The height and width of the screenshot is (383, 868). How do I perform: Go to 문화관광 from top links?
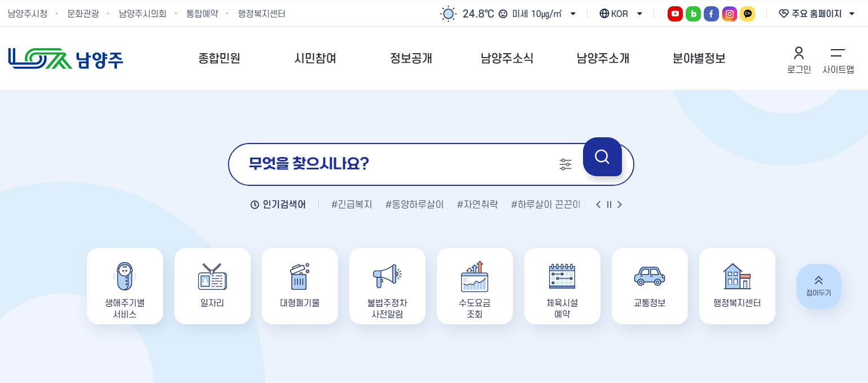(83, 14)
